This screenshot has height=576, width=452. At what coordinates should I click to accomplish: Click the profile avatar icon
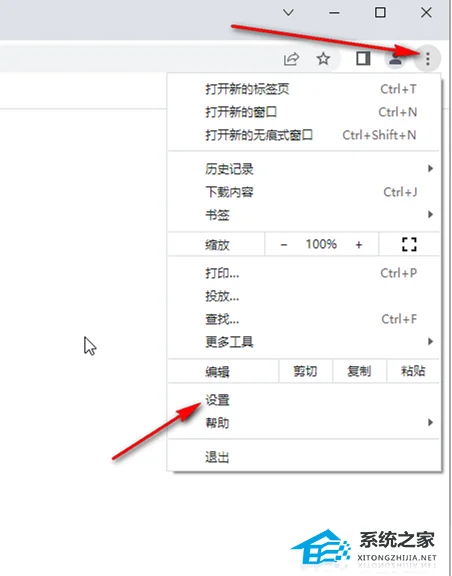pos(395,59)
